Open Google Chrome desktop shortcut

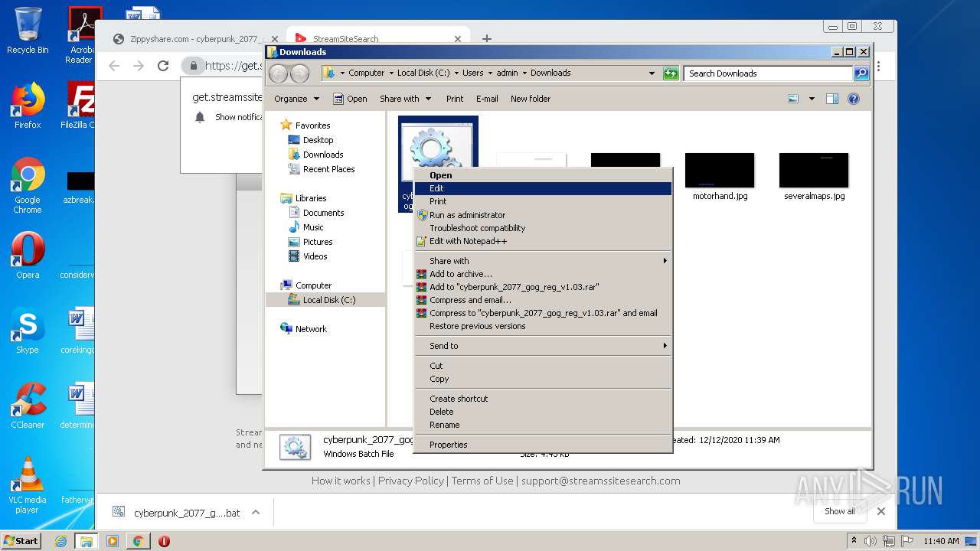tap(28, 185)
